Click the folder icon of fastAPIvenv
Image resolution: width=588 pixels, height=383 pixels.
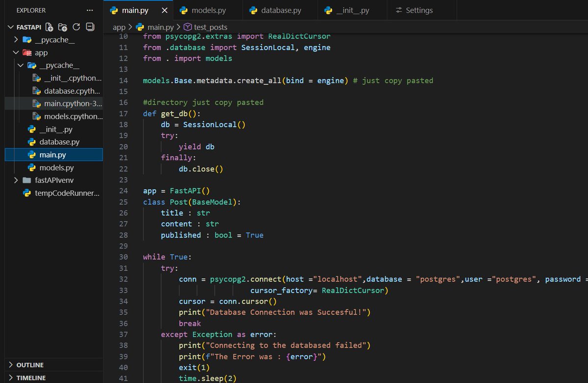[27, 180]
